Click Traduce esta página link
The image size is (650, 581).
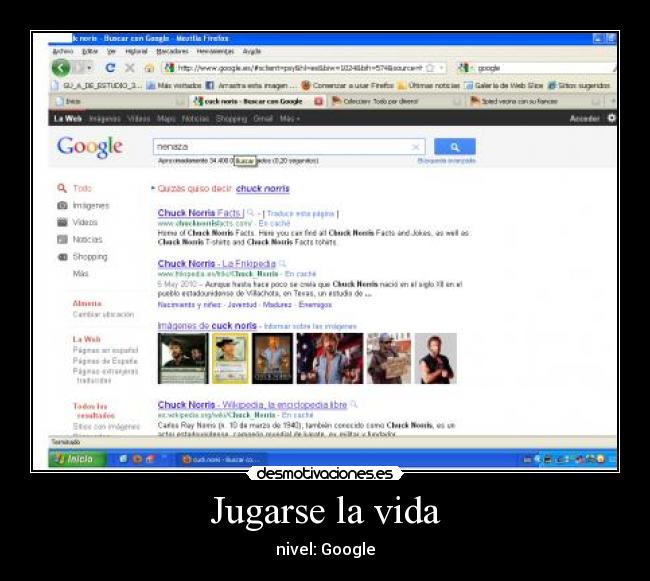pos(301,213)
